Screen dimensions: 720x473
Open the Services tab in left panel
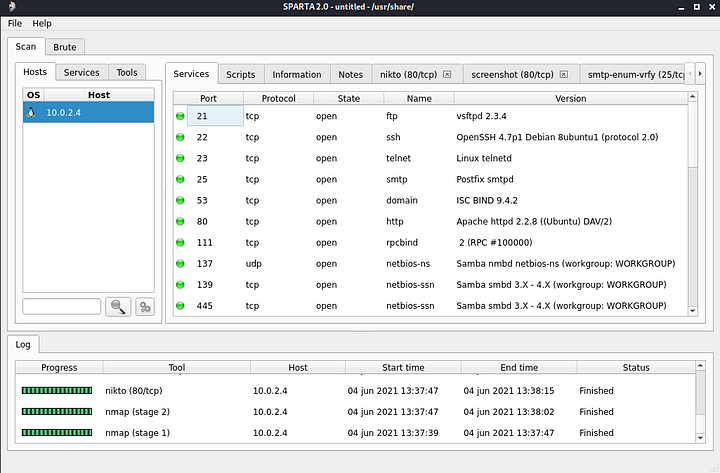point(82,73)
